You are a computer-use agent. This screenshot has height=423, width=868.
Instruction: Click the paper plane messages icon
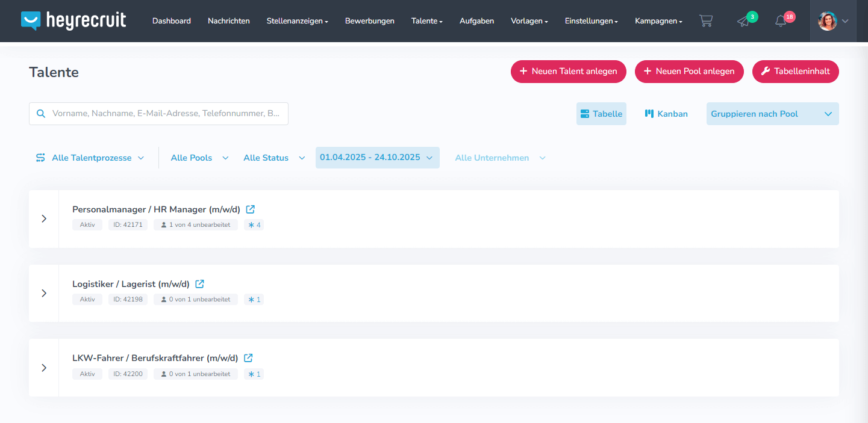744,21
